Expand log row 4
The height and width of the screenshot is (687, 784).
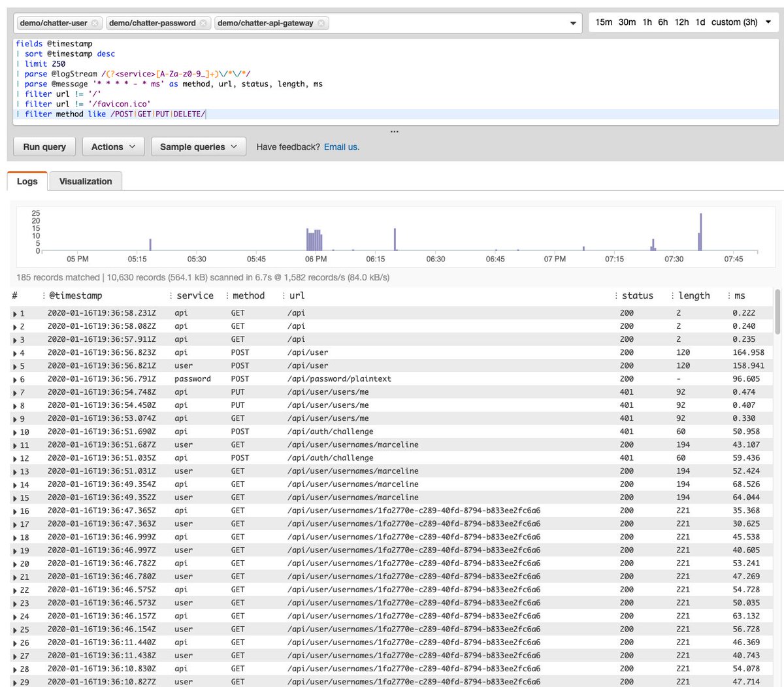click(15, 353)
